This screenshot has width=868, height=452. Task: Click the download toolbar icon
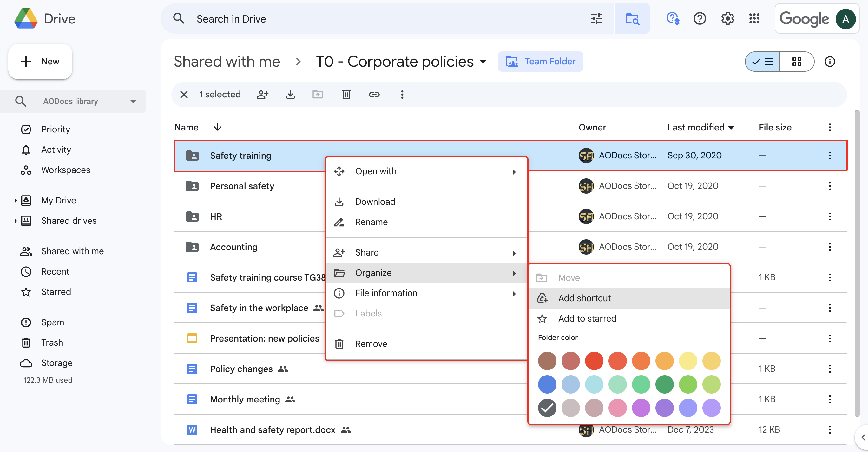coord(291,94)
